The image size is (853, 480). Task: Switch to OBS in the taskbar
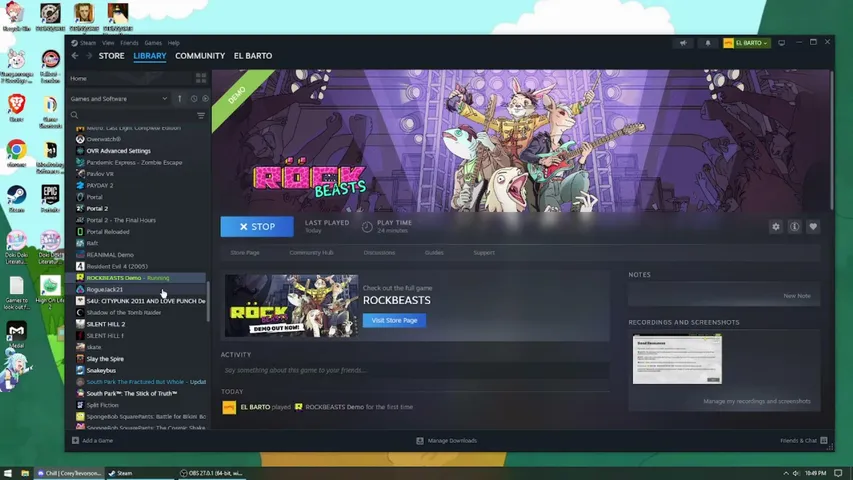(x=211, y=473)
